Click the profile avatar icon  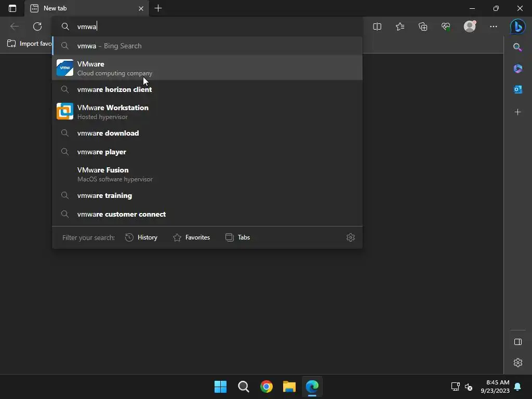click(x=470, y=26)
